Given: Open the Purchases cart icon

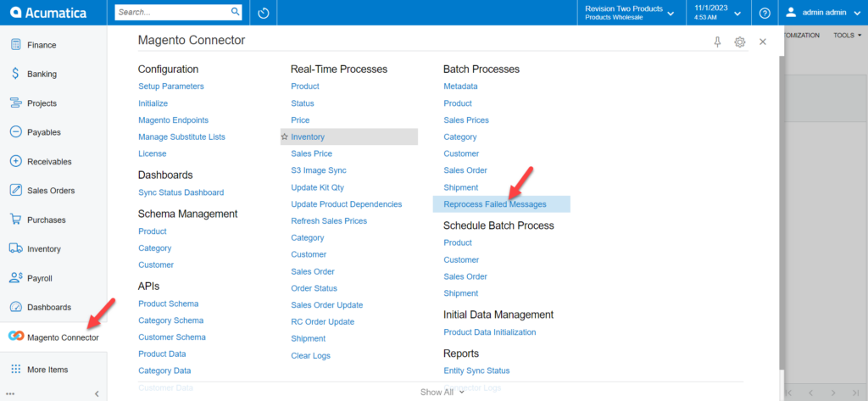Looking at the screenshot, I should (15, 220).
